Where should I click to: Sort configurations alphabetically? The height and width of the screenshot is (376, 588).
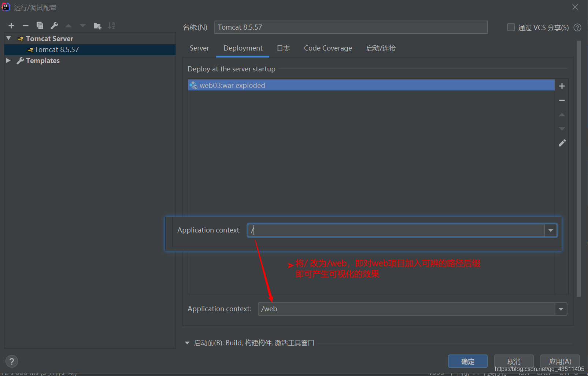[x=111, y=26]
